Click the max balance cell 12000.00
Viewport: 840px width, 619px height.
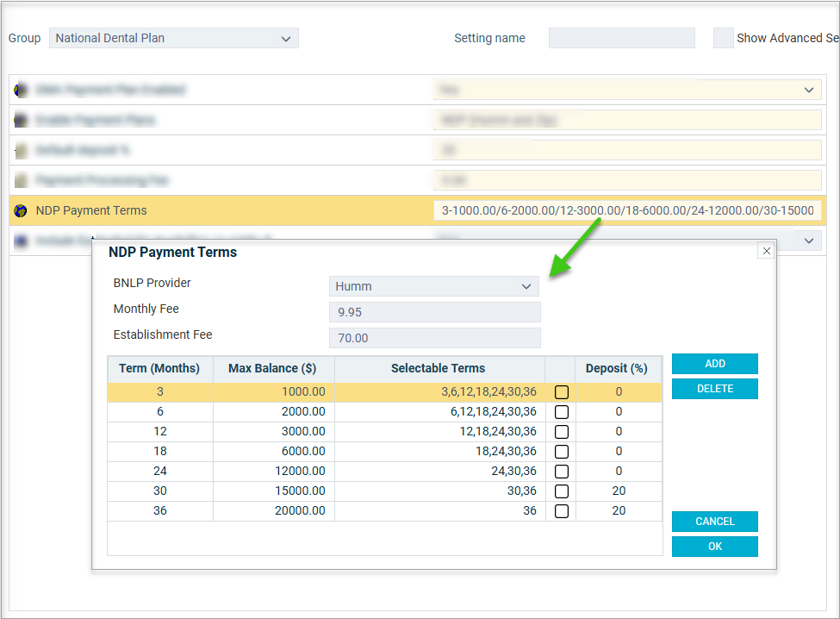tap(273, 471)
